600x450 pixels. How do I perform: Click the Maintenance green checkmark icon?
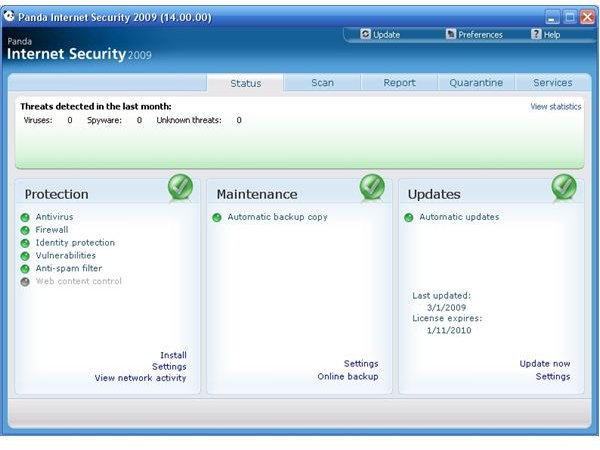coord(372,187)
